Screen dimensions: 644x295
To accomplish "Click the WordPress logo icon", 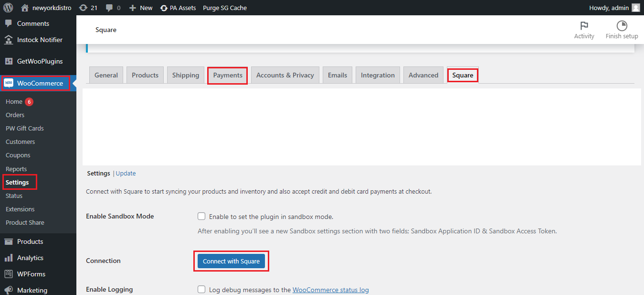I will (x=8, y=8).
